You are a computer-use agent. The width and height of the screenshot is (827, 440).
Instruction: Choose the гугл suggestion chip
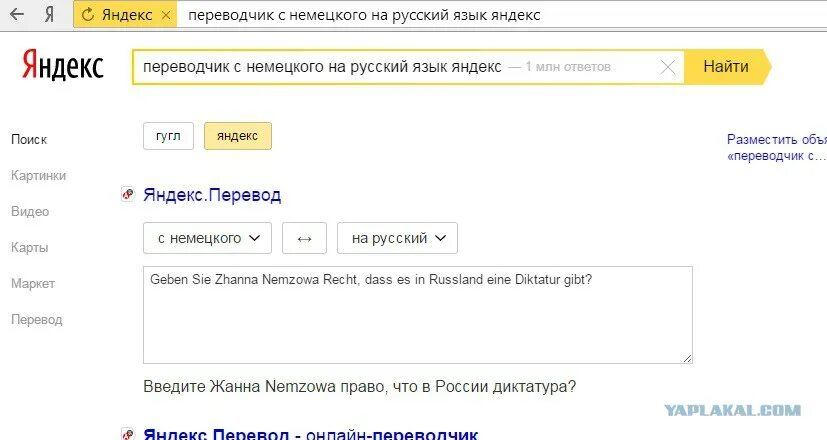point(168,136)
